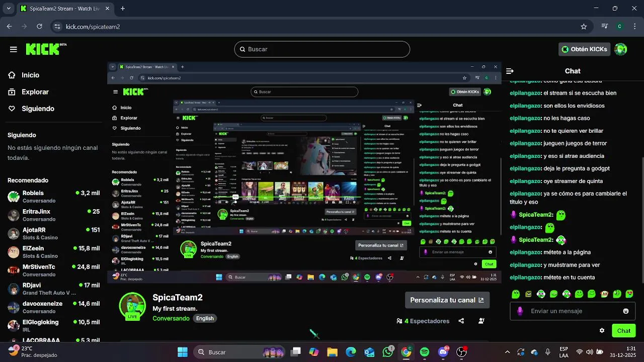View site information icon in address bar

tap(57, 27)
